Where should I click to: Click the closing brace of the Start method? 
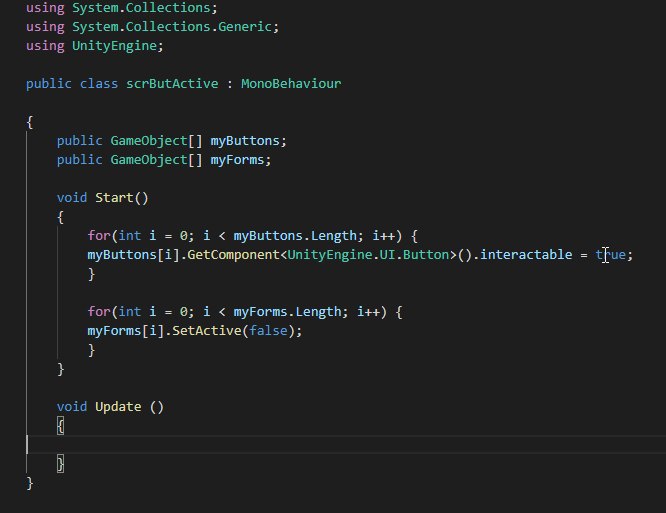60,369
